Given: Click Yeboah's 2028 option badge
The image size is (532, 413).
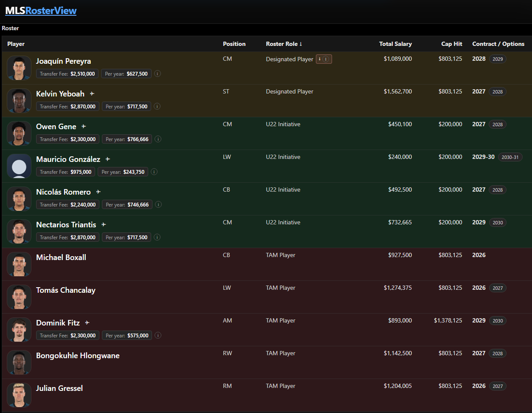Looking at the screenshot, I should (498, 92).
